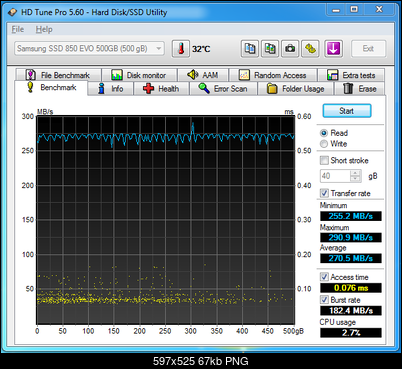Increase short stroke value with up arrow

(x=356, y=173)
